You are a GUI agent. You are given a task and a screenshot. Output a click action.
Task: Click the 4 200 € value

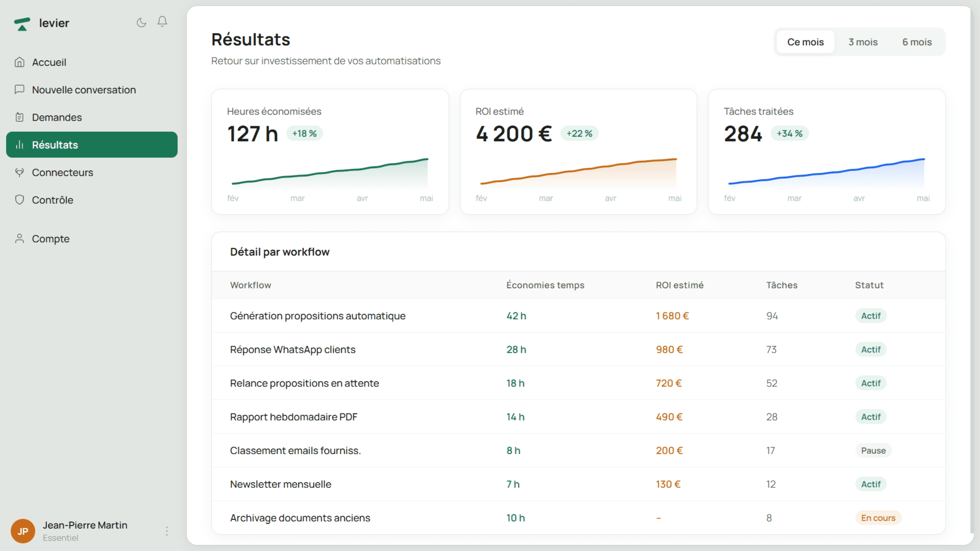coord(514,134)
